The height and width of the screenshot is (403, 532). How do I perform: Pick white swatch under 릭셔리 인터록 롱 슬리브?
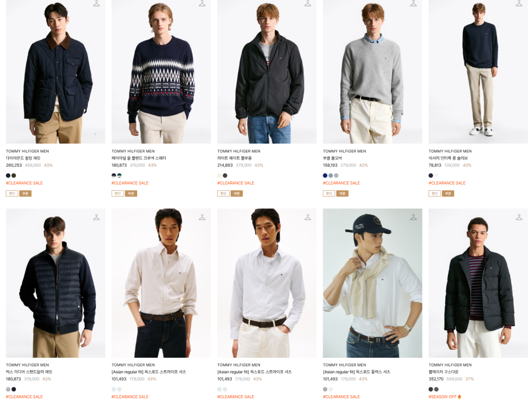pos(436,176)
